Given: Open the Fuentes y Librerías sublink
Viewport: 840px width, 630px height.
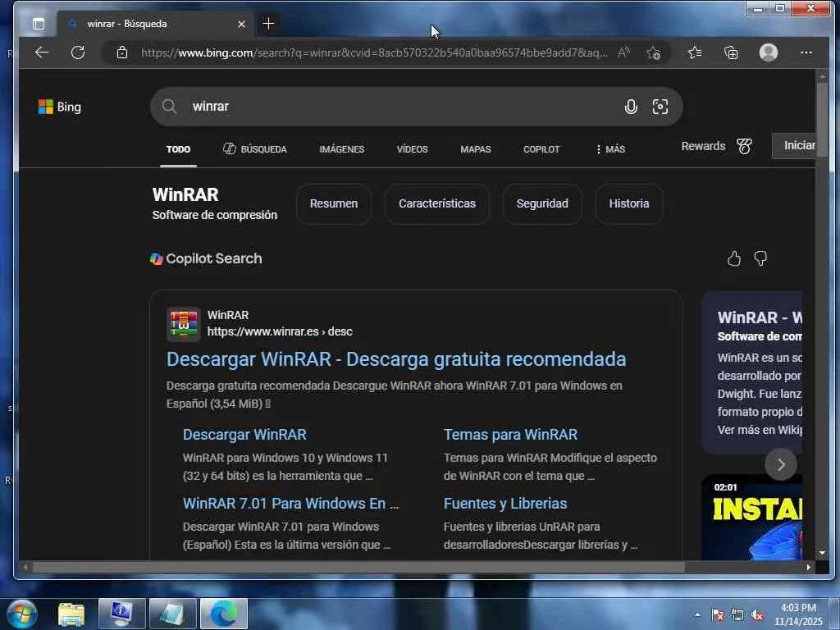Looking at the screenshot, I should (505, 504).
